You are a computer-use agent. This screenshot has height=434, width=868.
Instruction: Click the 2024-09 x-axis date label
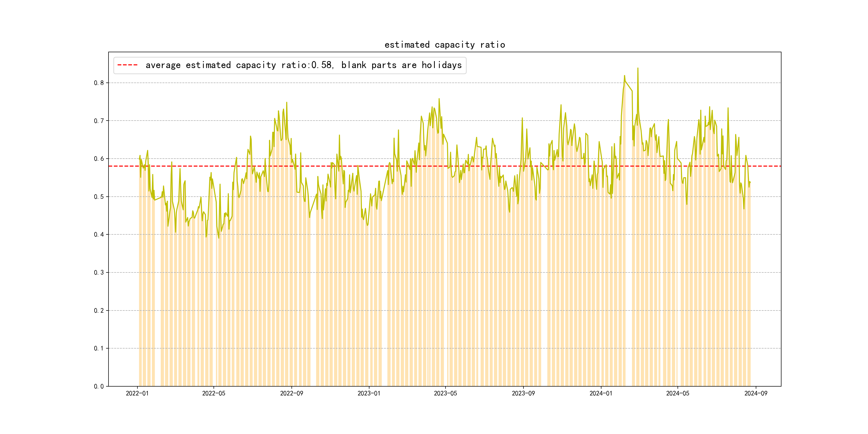[x=756, y=393]
